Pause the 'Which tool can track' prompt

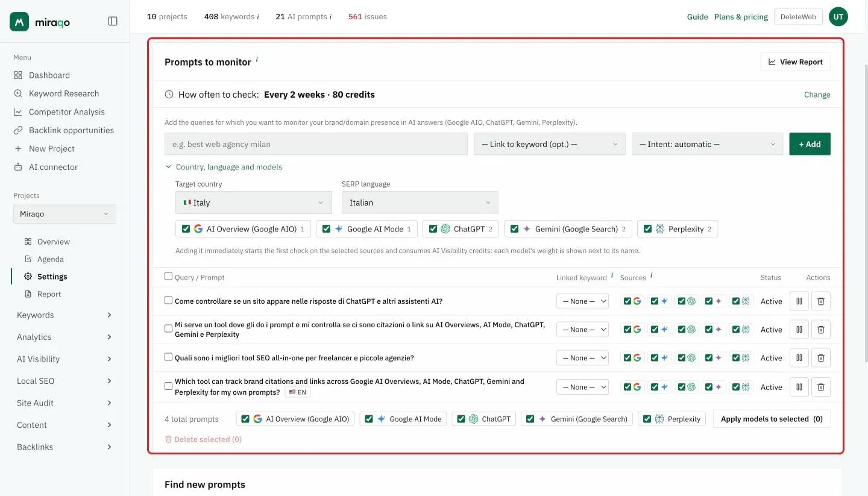pos(799,387)
